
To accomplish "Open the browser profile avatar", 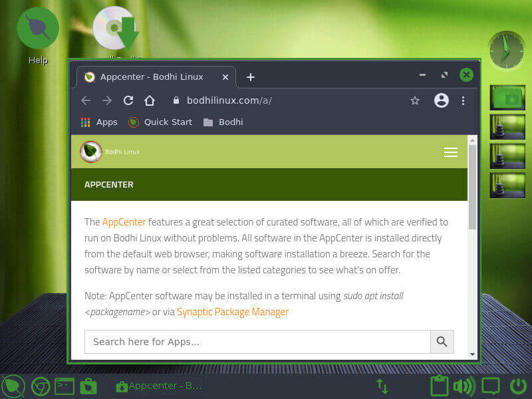I will coord(442,100).
